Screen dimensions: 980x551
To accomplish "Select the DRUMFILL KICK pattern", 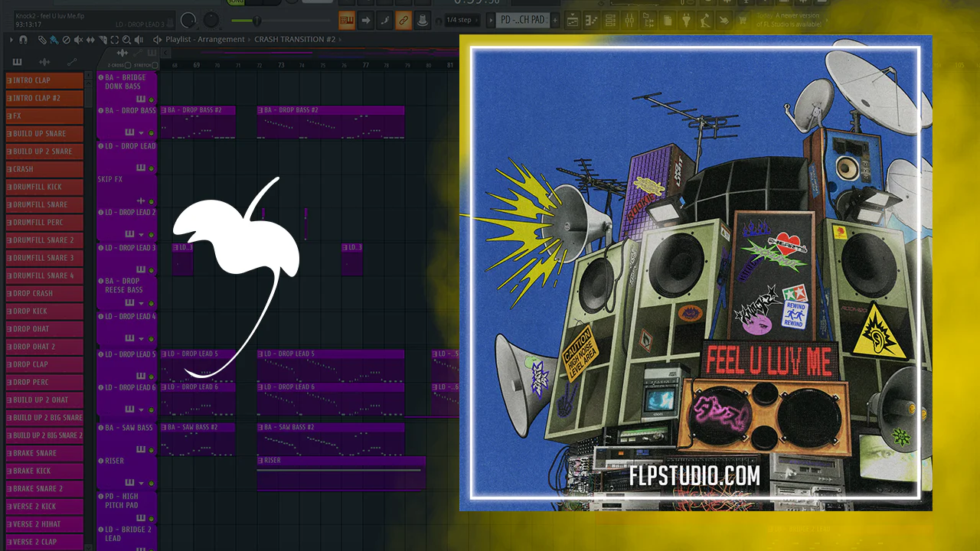I will pyautogui.click(x=44, y=187).
